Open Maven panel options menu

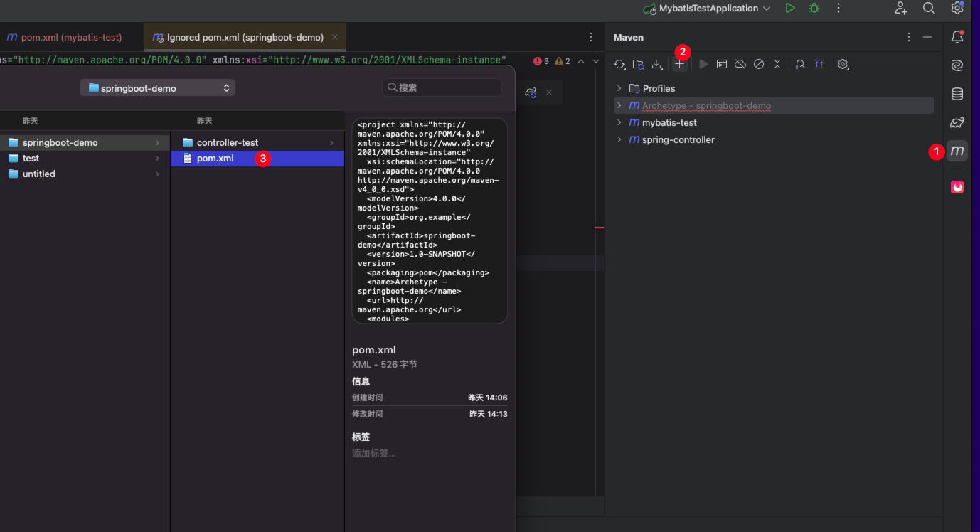coord(908,37)
